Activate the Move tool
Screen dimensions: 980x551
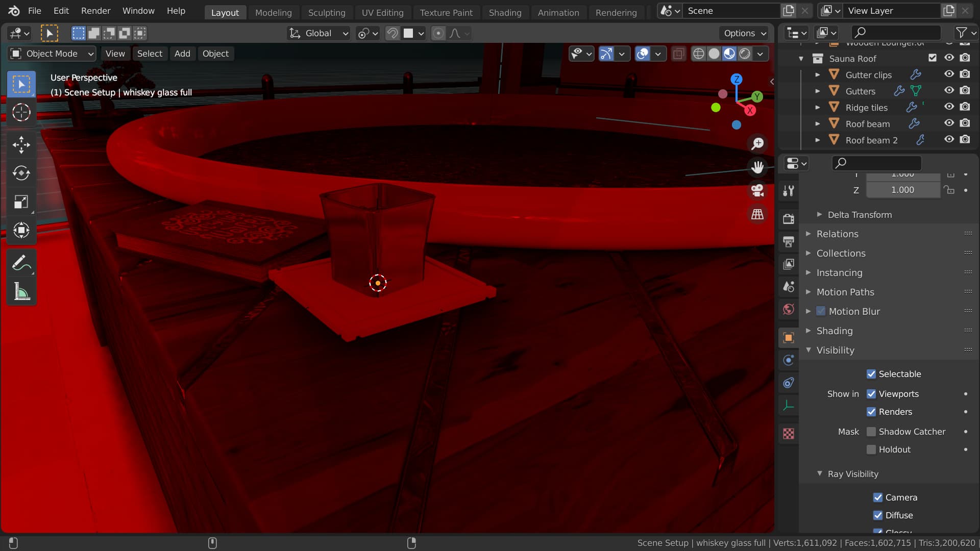tap(21, 145)
